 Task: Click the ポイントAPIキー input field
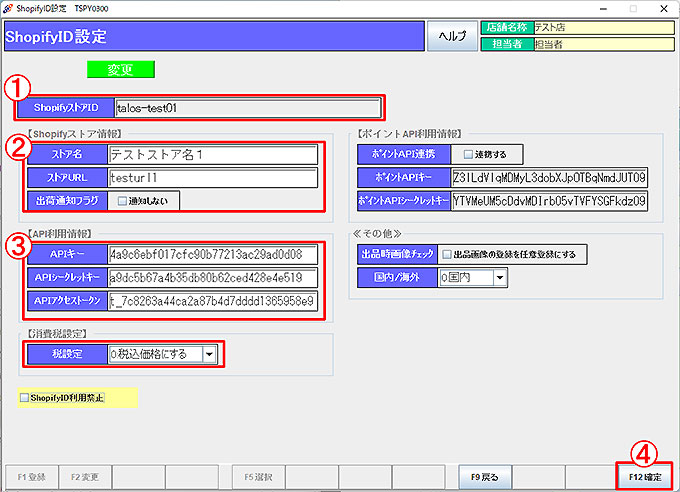point(549,178)
